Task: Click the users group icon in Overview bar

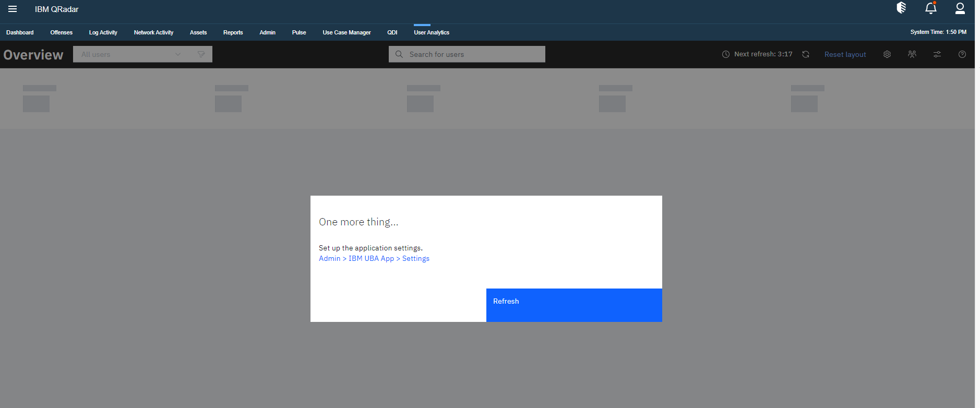Action: pyautogui.click(x=912, y=54)
